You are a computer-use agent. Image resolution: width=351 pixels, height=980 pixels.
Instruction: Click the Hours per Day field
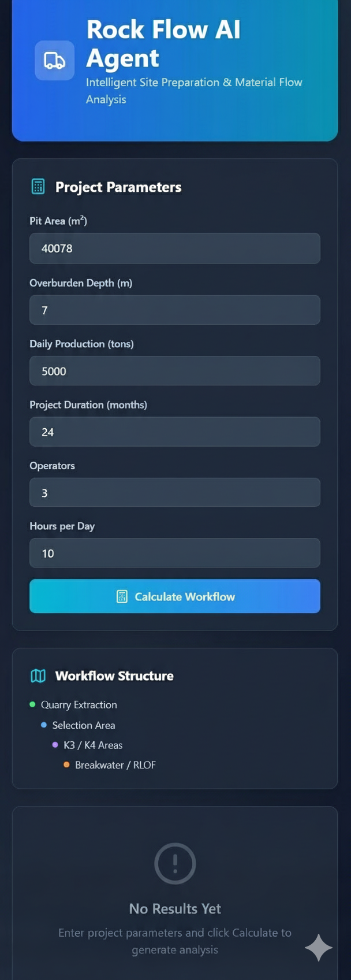[175, 553]
